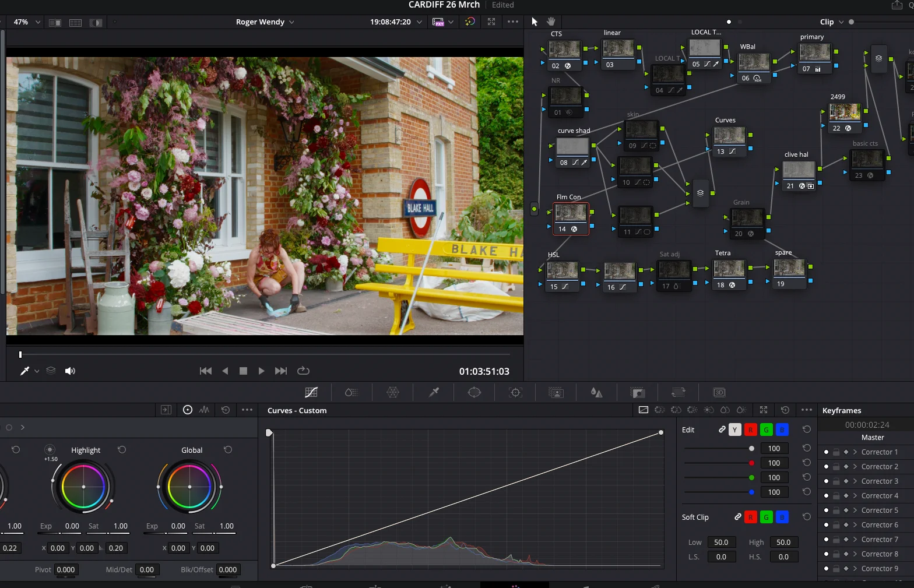Toggle loop playback
Viewport: 914px width, 588px height.
coord(303,371)
